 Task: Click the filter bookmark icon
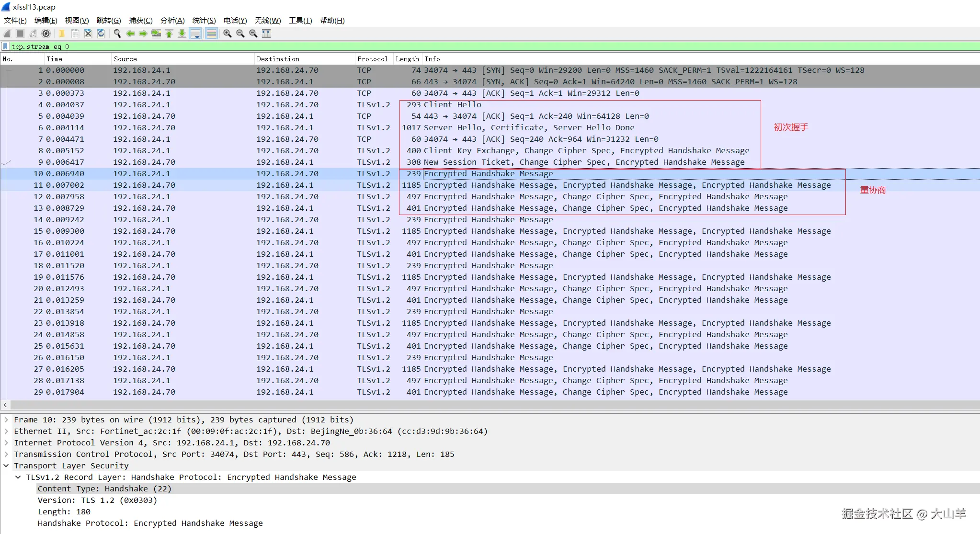pos(5,46)
